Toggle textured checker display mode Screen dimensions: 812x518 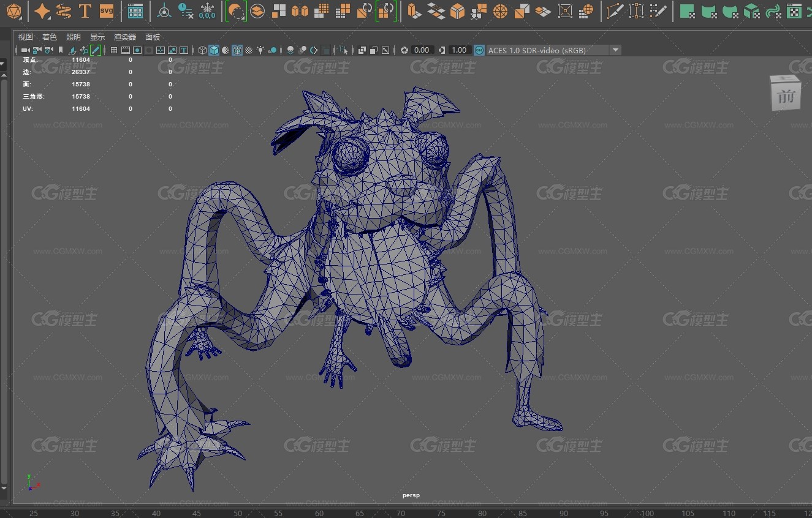tap(249, 50)
